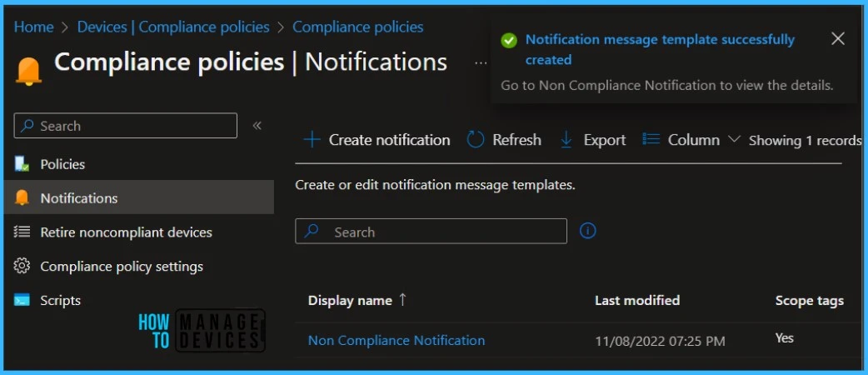Dismiss the success notification toast
868x375 pixels.
[838, 39]
